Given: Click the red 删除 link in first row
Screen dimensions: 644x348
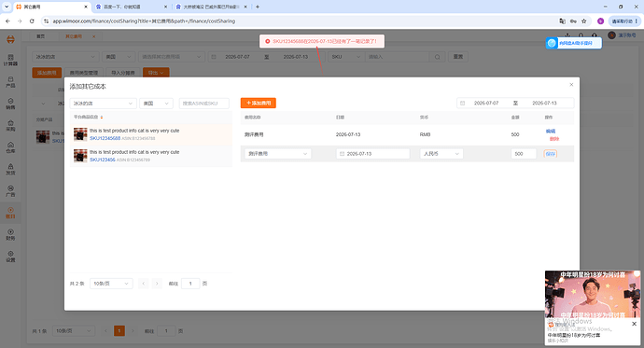Looking at the screenshot, I should [x=554, y=139].
